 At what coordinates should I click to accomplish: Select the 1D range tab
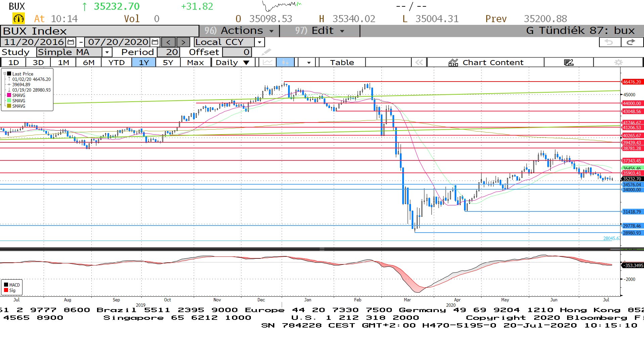(x=13, y=62)
